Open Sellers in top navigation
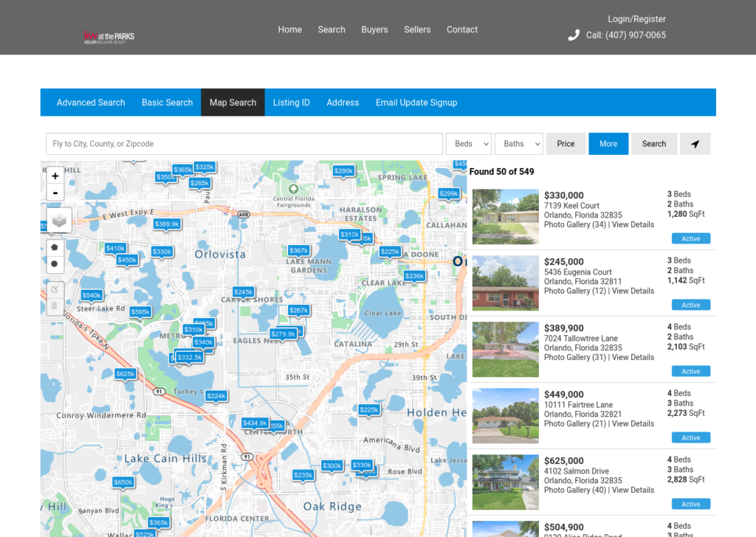The image size is (756, 537). (x=417, y=30)
